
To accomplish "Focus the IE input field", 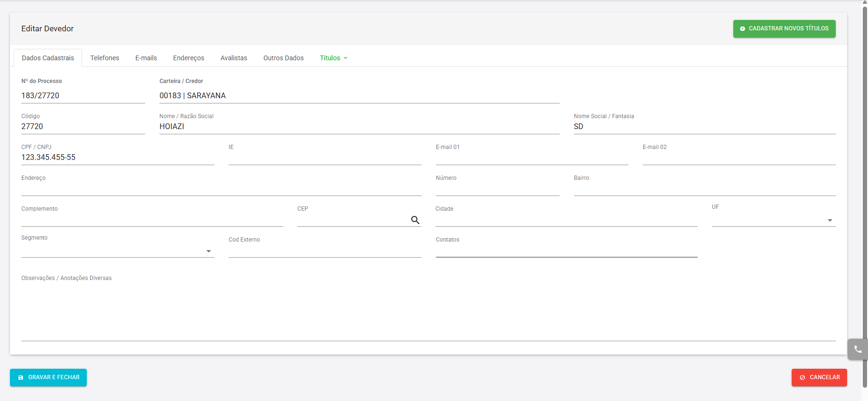I will point(325,157).
